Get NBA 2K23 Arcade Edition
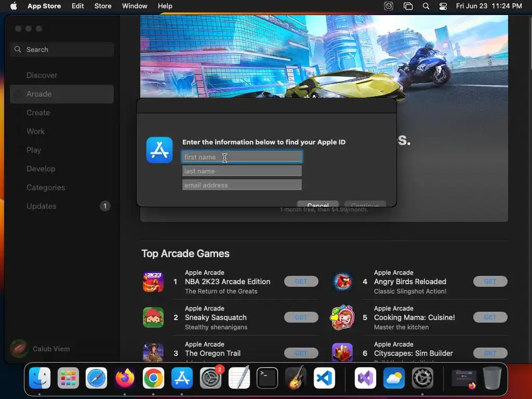The height and width of the screenshot is (399, 532). point(301,281)
